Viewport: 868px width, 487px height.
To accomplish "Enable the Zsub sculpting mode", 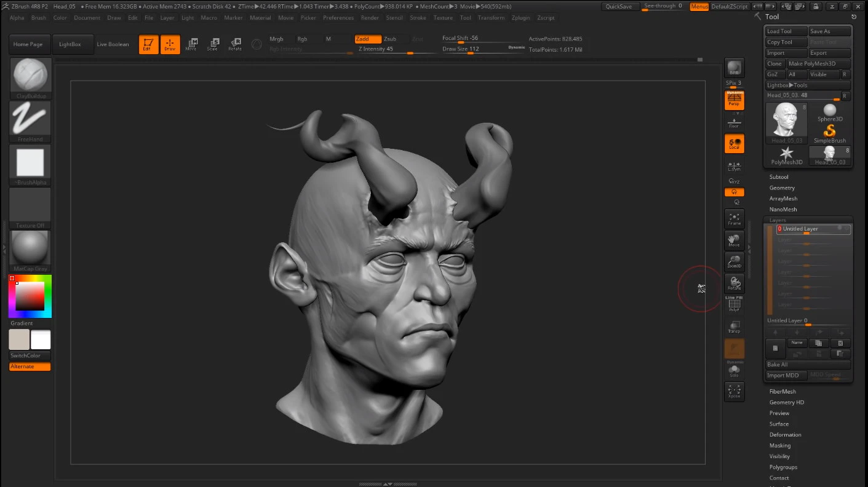I will pos(392,38).
